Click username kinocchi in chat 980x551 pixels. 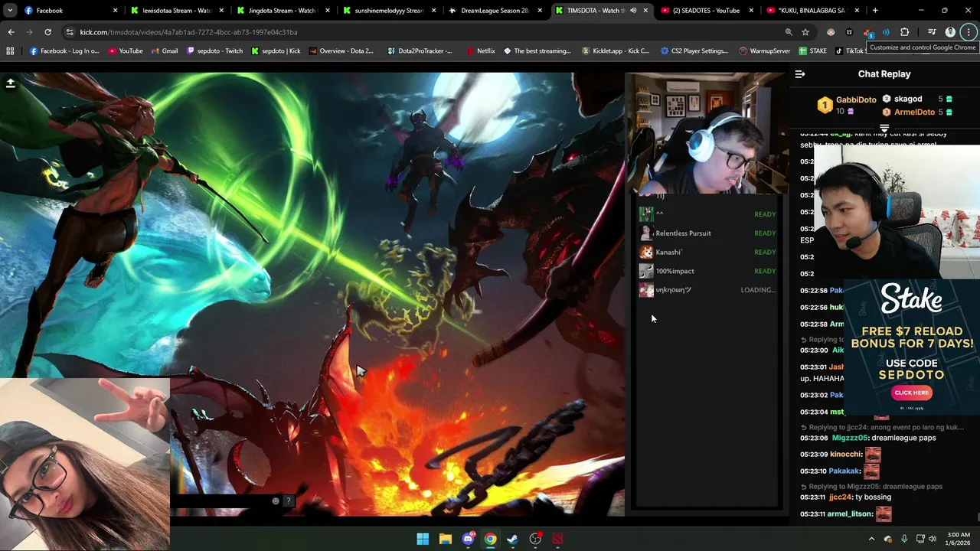point(845,455)
